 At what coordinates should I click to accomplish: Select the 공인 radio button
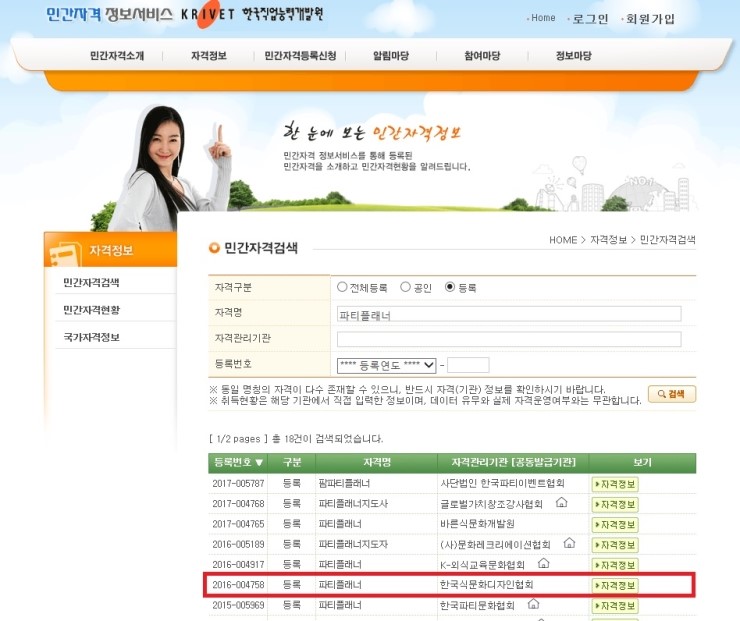[405, 287]
